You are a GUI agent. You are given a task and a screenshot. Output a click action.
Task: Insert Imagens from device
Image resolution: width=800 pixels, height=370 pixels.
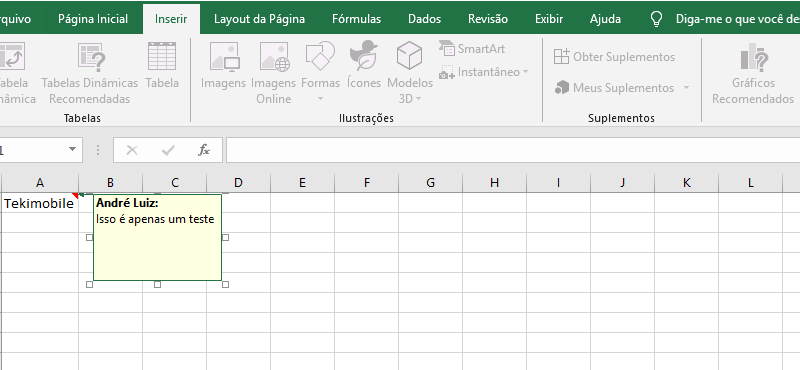tap(223, 65)
